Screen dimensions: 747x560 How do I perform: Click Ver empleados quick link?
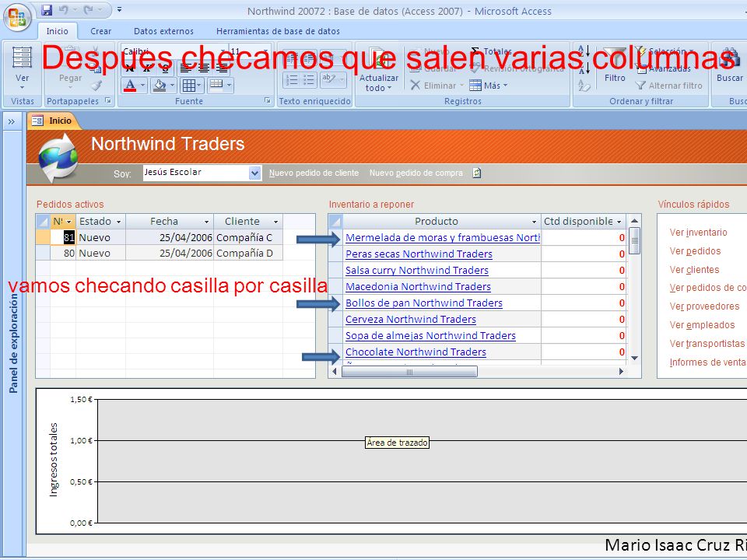702,325
